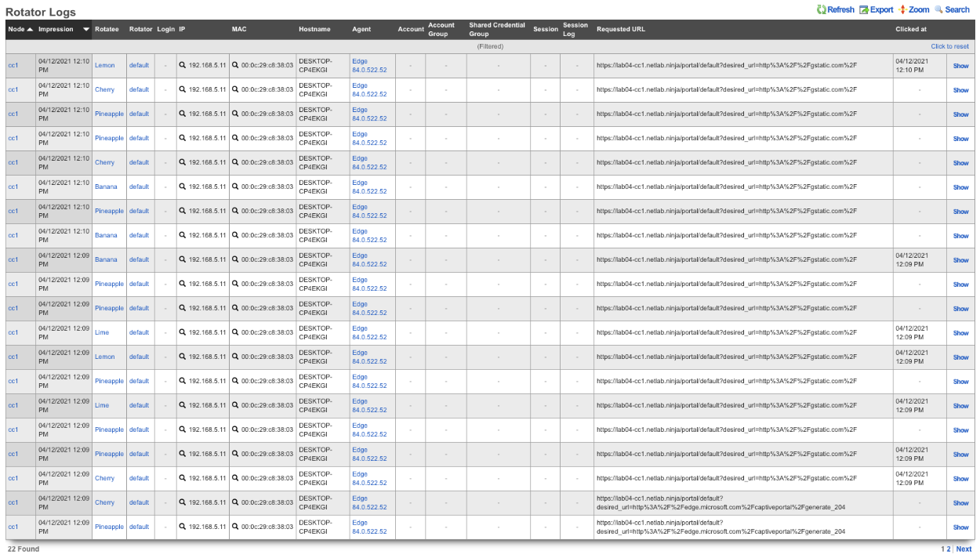Click Show in the Lemon 12:09 PM row
The image size is (980, 558).
point(960,357)
